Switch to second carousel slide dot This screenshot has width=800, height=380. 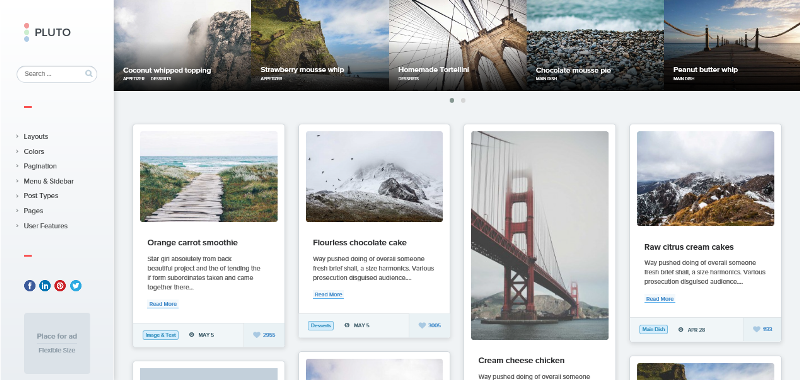[x=463, y=100]
